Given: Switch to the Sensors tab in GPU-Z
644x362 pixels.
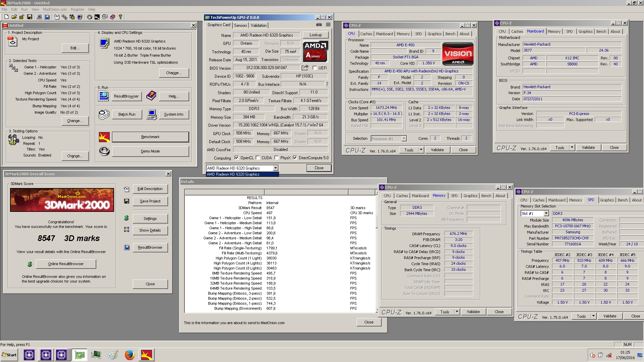Looking at the screenshot, I should point(240,25).
